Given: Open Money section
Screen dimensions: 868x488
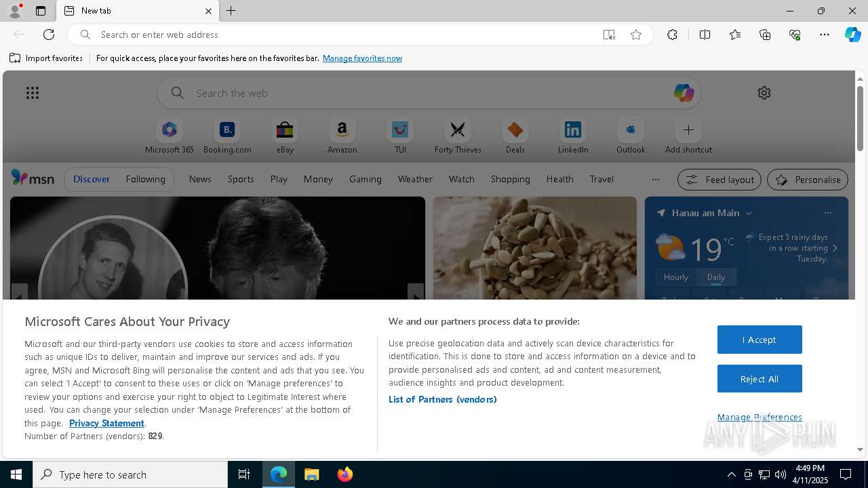Looking at the screenshot, I should point(318,179).
